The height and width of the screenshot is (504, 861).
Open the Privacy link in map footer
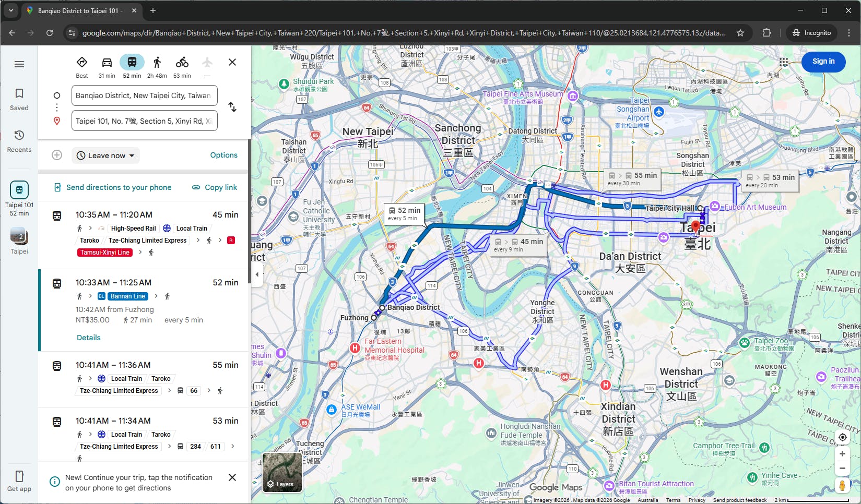(697, 500)
